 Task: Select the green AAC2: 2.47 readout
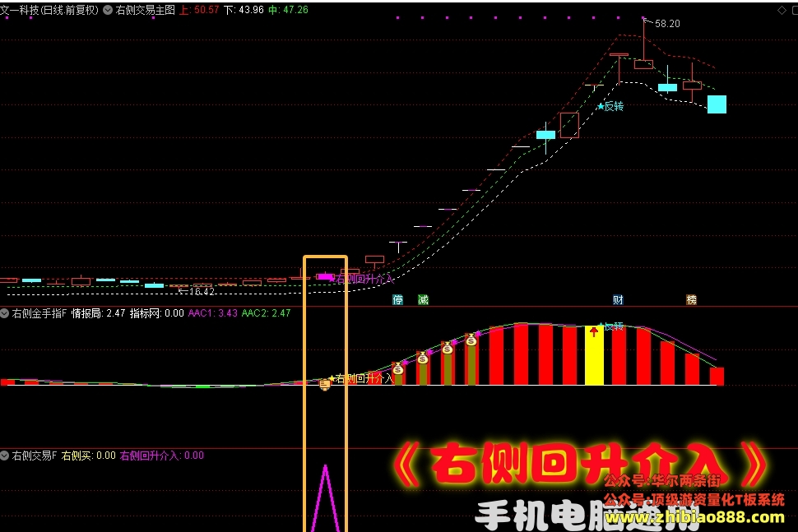click(267, 313)
